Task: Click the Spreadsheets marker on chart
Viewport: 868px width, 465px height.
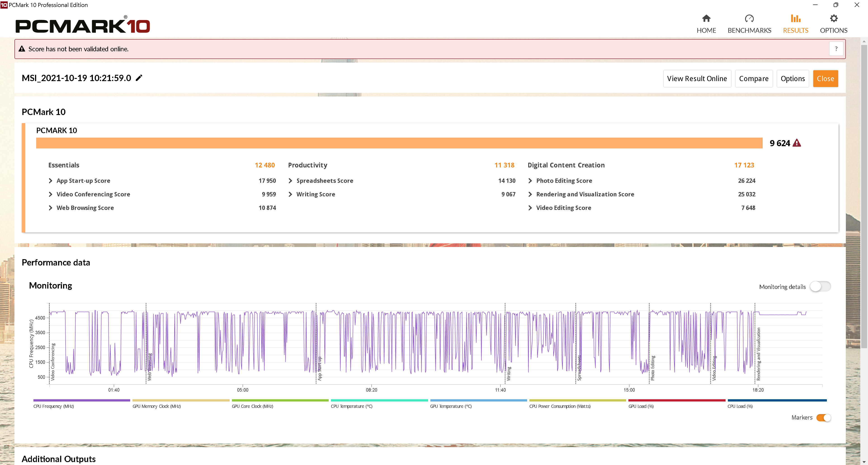Action: tap(579, 368)
